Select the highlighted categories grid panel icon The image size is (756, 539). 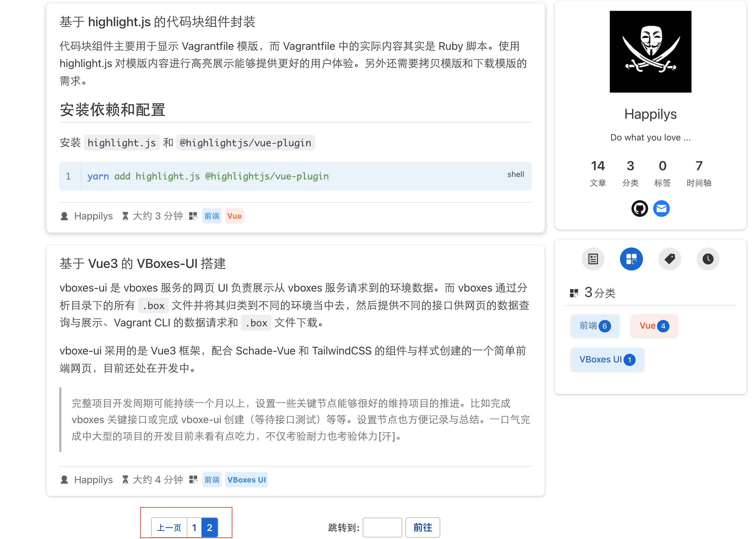click(631, 259)
